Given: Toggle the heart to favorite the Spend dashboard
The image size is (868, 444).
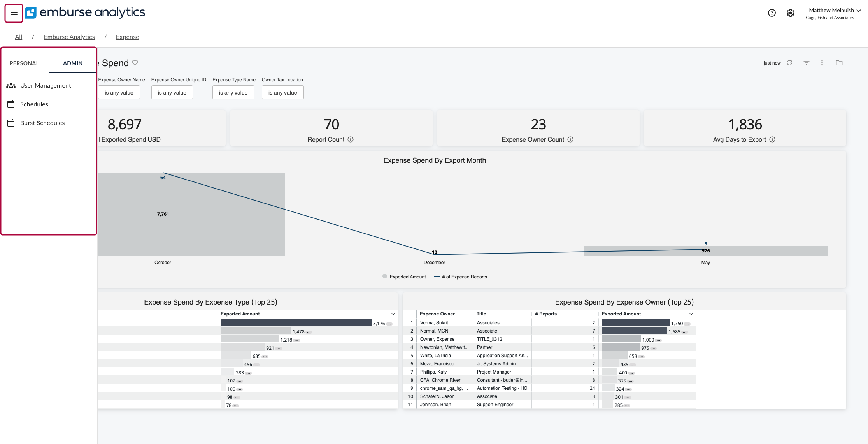Looking at the screenshot, I should (135, 63).
